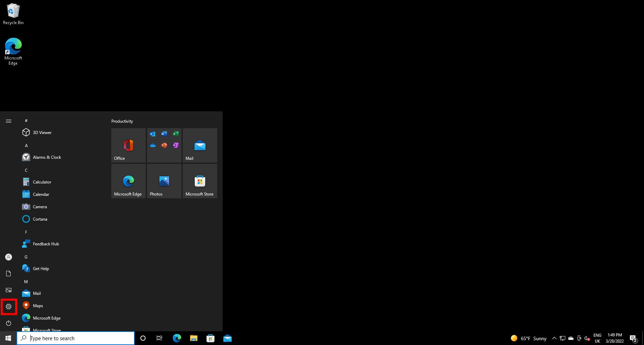Open the Action Center notifications icon
The image size is (644, 345).
pos(633,338)
